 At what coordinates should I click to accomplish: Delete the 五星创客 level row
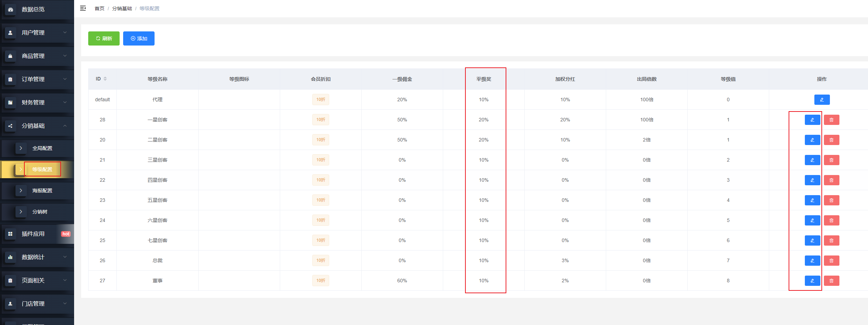[x=831, y=200]
